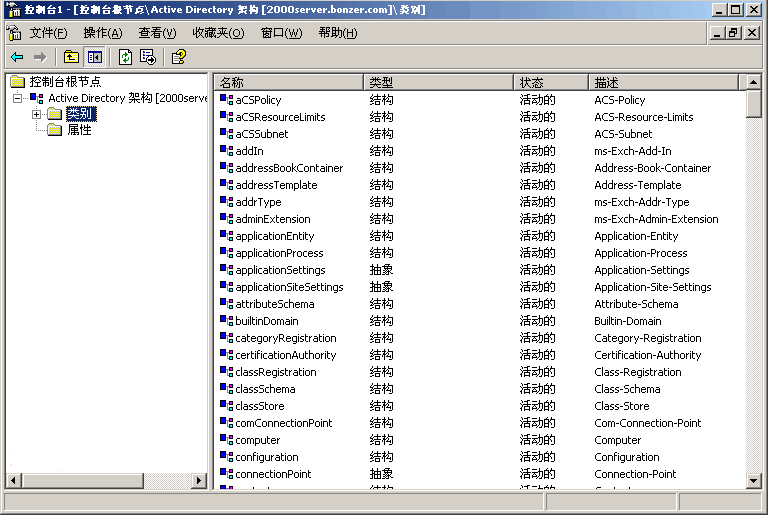The height and width of the screenshot is (518, 768).
Task: Click the tree pane's scroll right arrow
Action: pos(198,481)
